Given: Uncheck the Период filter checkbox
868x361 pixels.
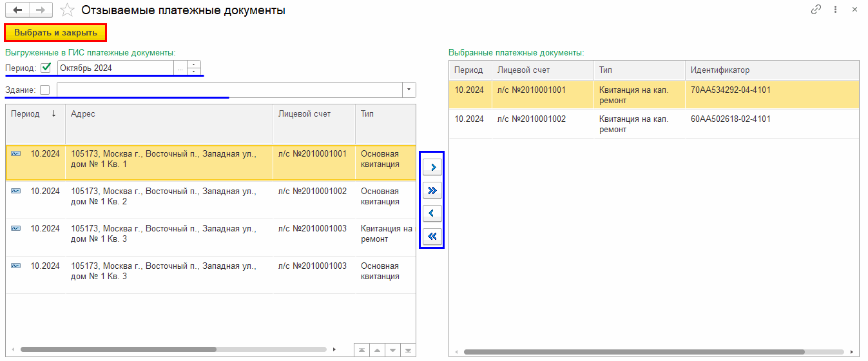Looking at the screenshot, I should coord(46,68).
